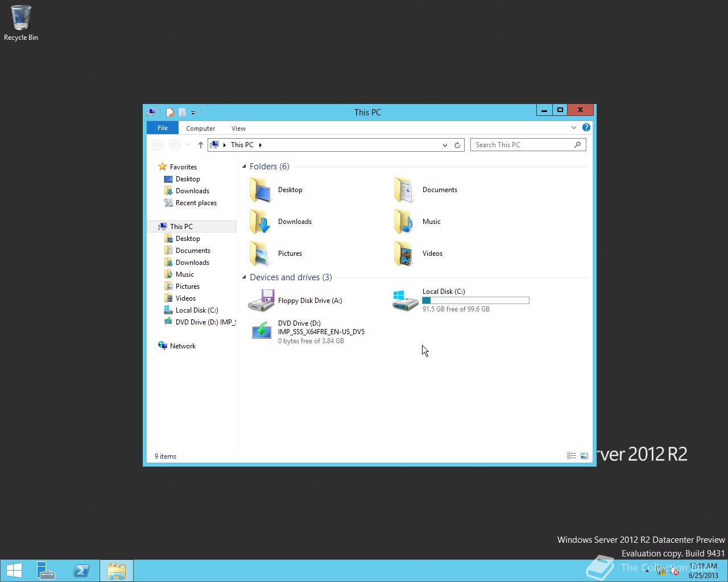This screenshot has width=728, height=582.
Task: Click the Forward navigation arrow
Action: [x=175, y=145]
